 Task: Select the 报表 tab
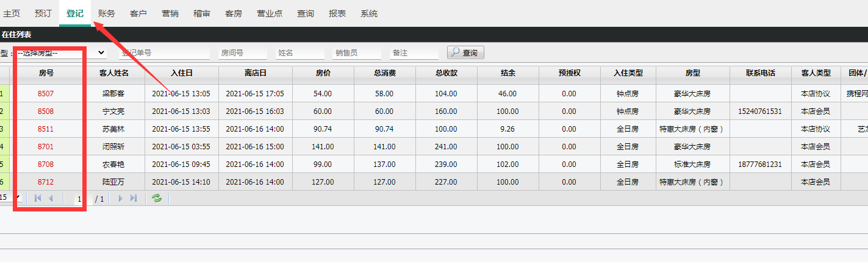pyautogui.click(x=337, y=13)
